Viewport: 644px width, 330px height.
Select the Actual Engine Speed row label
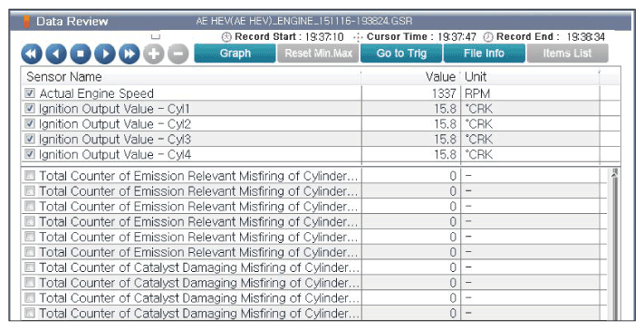97,93
